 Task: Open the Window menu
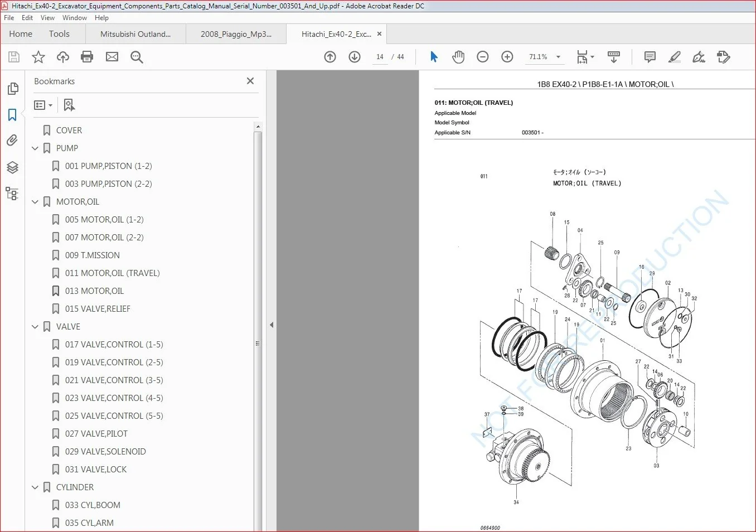click(x=75, y=18)
